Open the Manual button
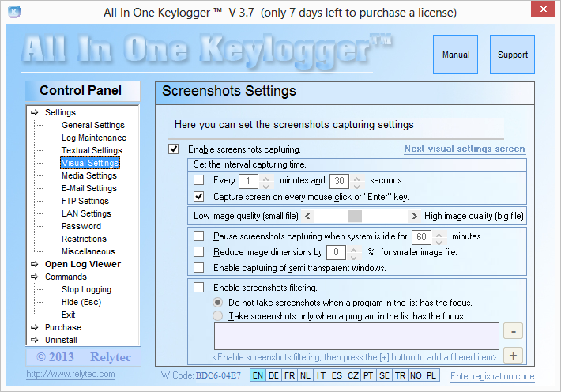 pos(456,55)
